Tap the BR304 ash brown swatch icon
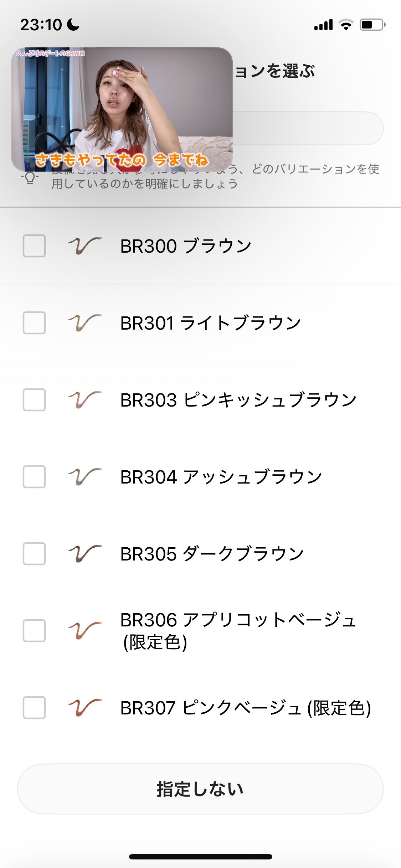The image size is (401, 868). (85, 477)
